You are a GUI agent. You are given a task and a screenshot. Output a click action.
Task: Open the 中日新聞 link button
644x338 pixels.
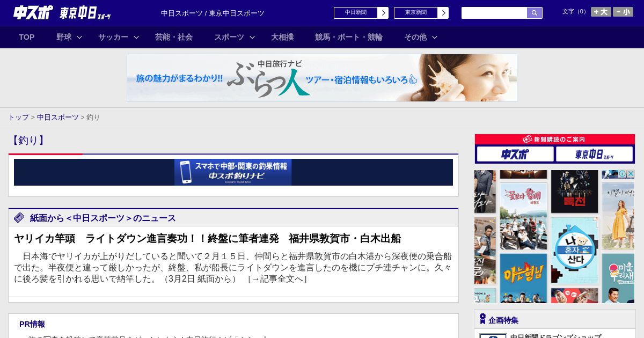tap(355, 13)
